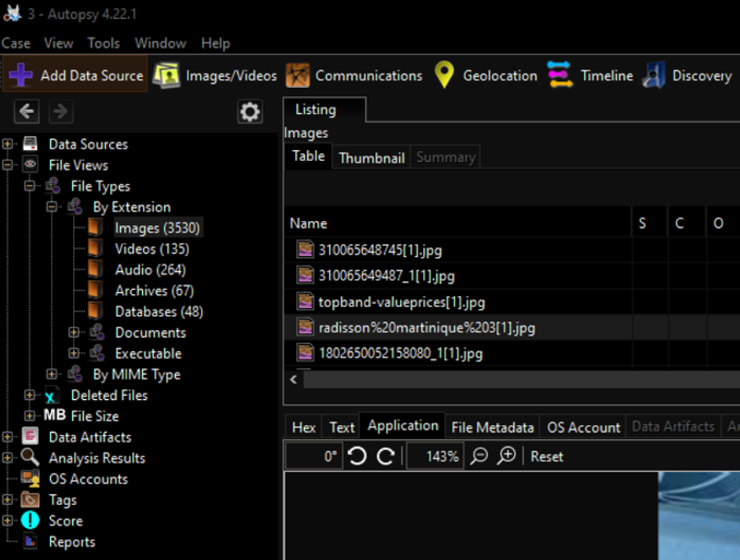Open the Timeline analysis tool
The width and height of the screenshot is (740, 560).
[x=591, y=76]
